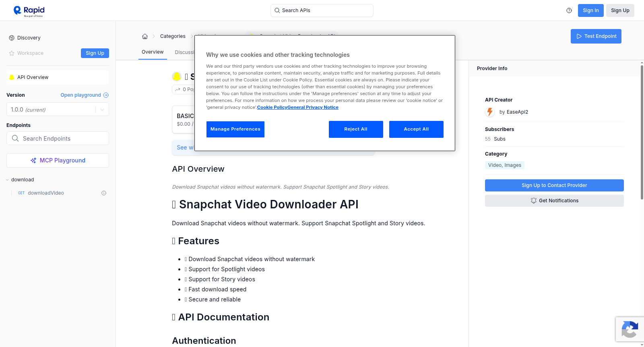Screen dimensions: 644x347
Task: Click the magnifier icon in Search APIs
Action: coord(277,10)
